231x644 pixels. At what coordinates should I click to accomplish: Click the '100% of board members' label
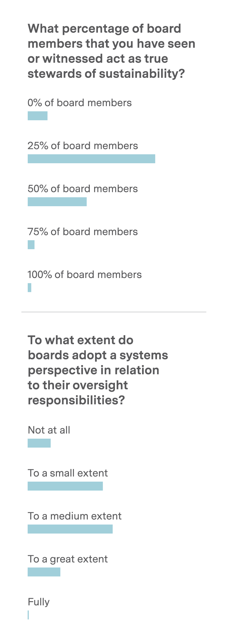[85, 275]
